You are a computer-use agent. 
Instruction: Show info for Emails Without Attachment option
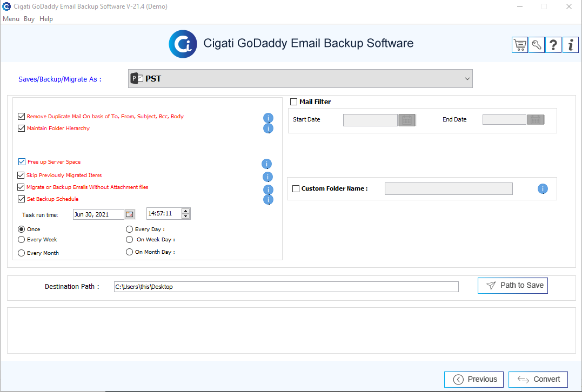coord(269,190)
